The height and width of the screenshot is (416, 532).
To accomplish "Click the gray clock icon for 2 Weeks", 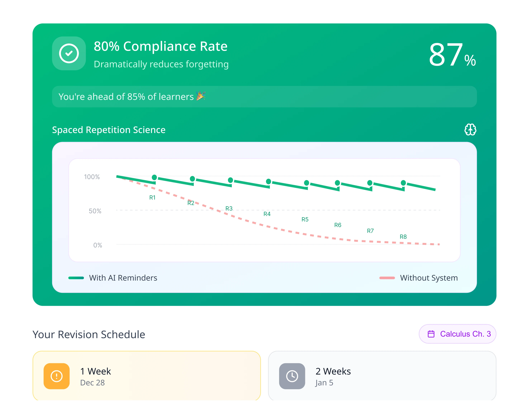I will click(x=292, y=376).
